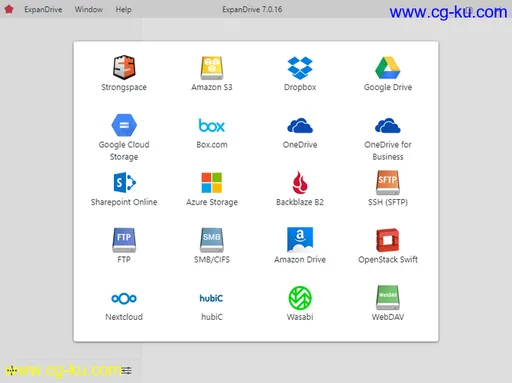Click the red ExpanDrive logo in the menu bar
Viewport: 512px width, 383px height.
point(9,9)
